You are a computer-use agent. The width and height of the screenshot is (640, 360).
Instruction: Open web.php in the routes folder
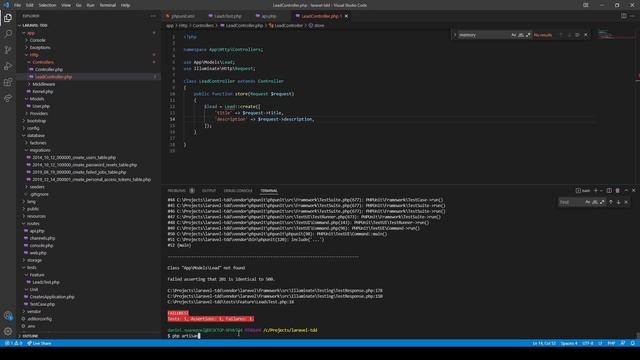coord(38,253)
